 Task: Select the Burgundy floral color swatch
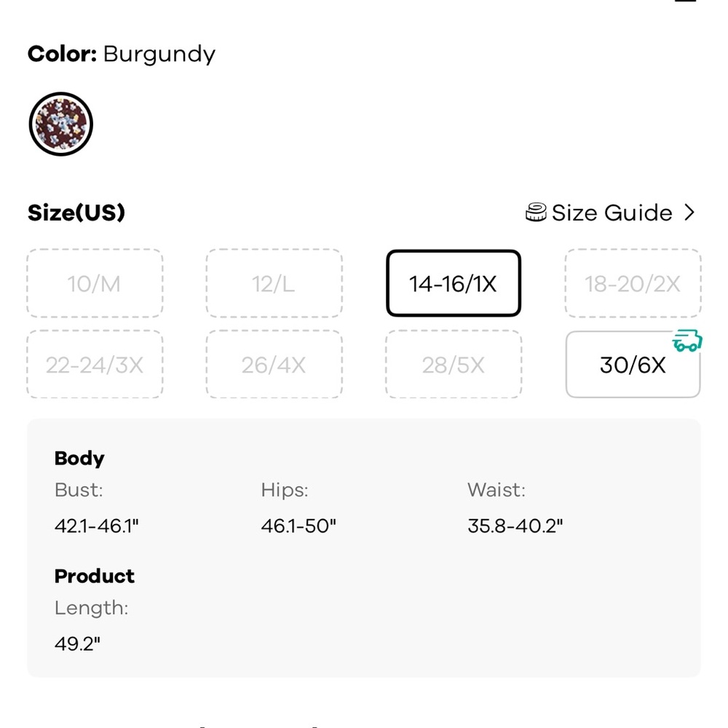(x=61, y=124)
